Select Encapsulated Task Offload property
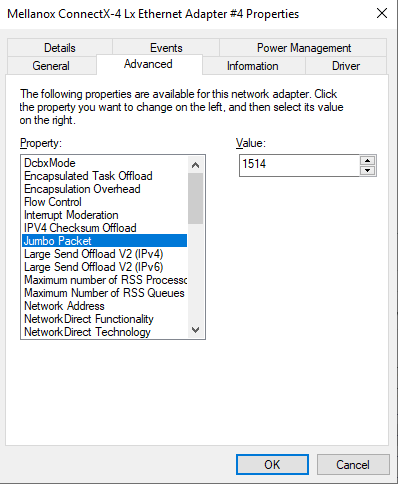Viewport: 398px width, 484px height. [x=104, y=176]
